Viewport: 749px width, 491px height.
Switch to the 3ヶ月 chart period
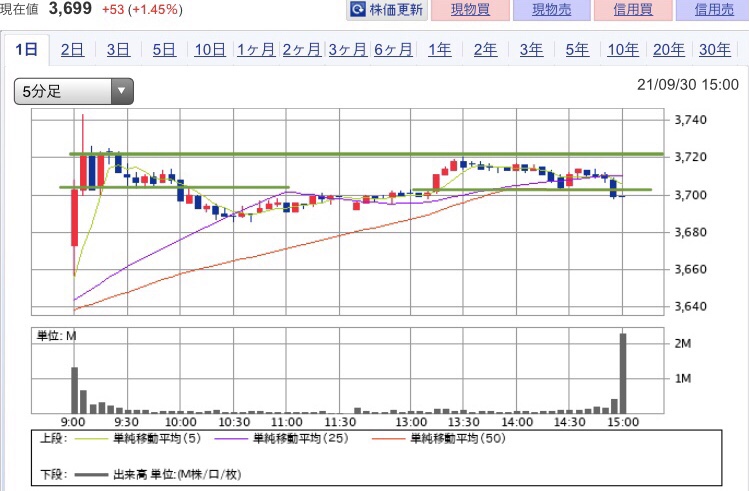click(348, 50)
